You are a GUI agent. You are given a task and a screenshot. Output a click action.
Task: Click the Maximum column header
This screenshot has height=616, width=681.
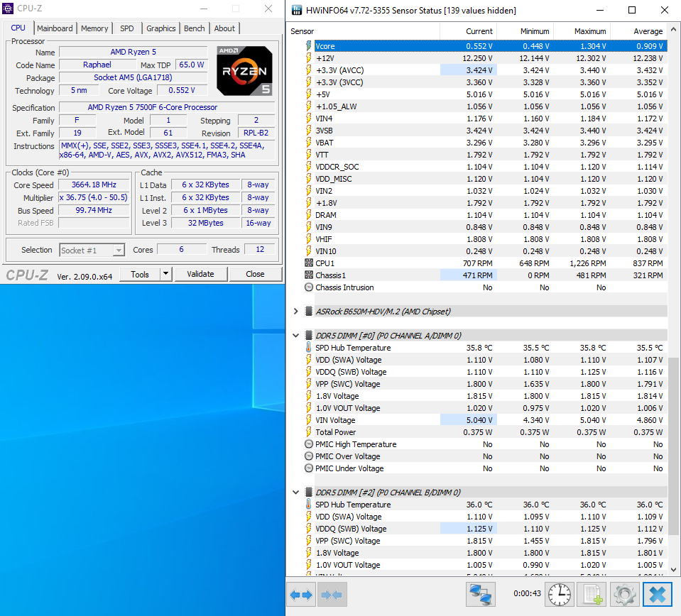[582, 31]
